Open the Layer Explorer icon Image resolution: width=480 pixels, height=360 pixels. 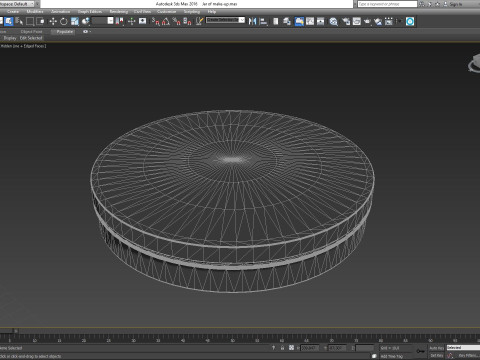point(287,21)
